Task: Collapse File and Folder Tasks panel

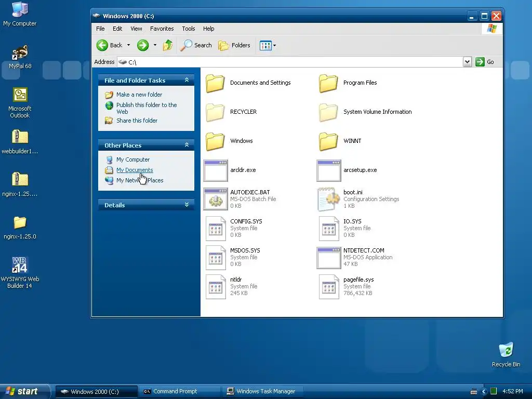Action: coord(187,80)
